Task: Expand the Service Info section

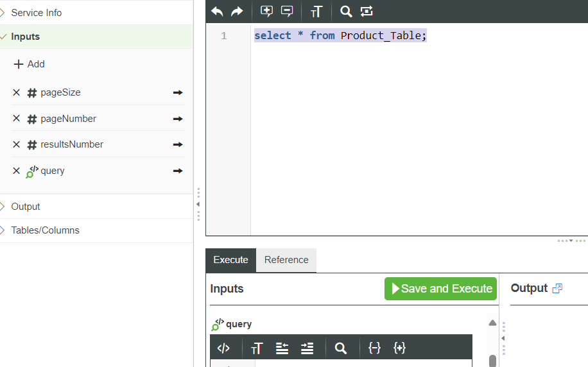Action: (37, 13)
